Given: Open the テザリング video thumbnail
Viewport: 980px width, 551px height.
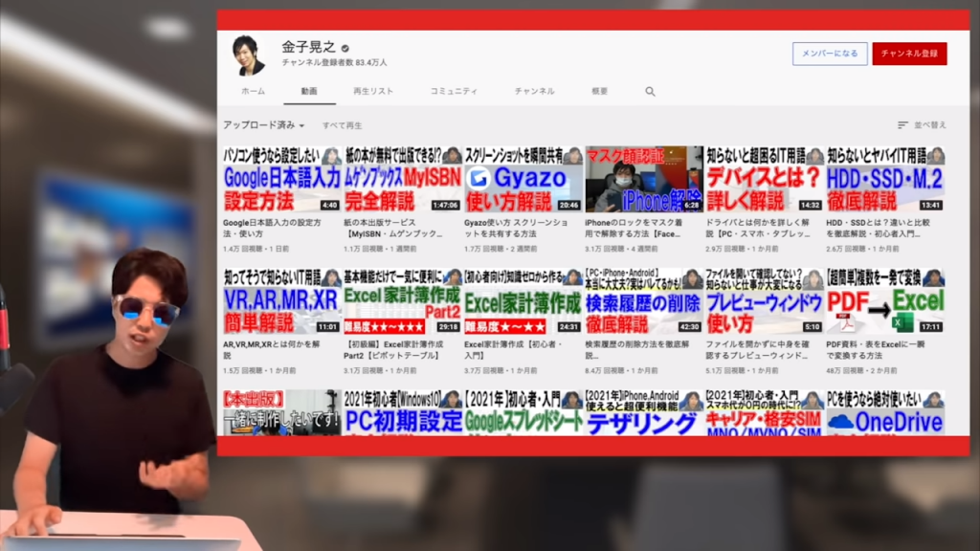Looking at the screenshot, I should [644, 413].
